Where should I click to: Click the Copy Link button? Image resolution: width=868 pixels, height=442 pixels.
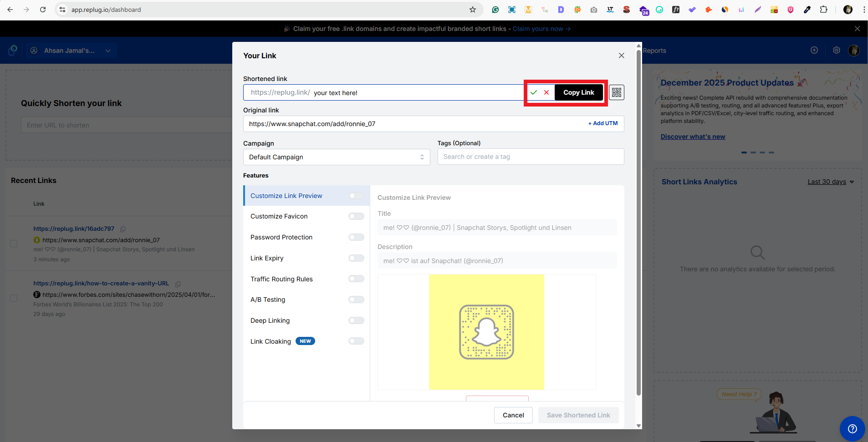578,92
